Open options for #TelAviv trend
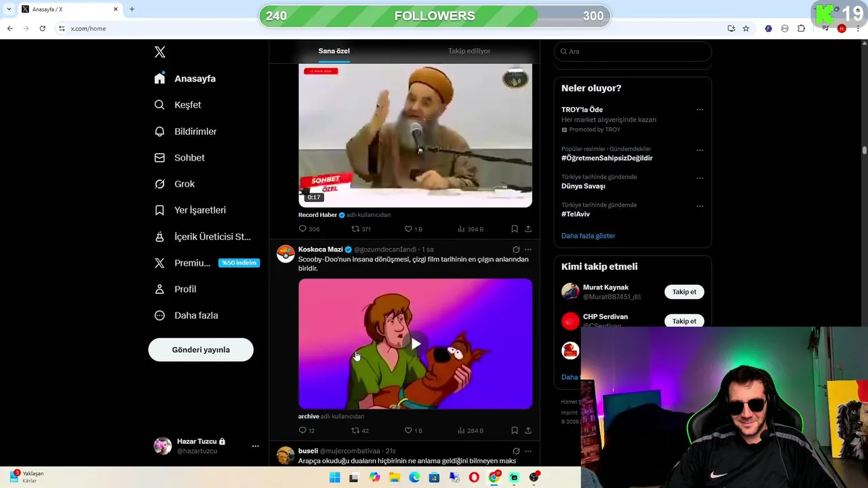 coord(700,206)
